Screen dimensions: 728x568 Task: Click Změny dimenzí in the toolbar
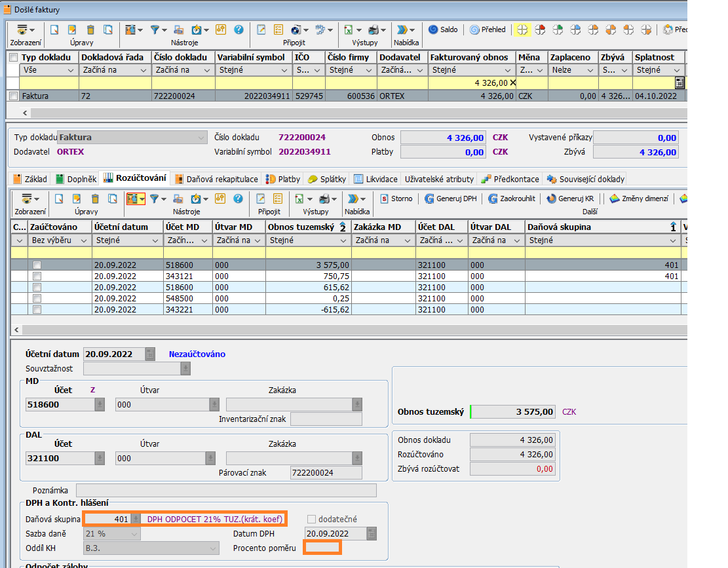click(639, 199)
